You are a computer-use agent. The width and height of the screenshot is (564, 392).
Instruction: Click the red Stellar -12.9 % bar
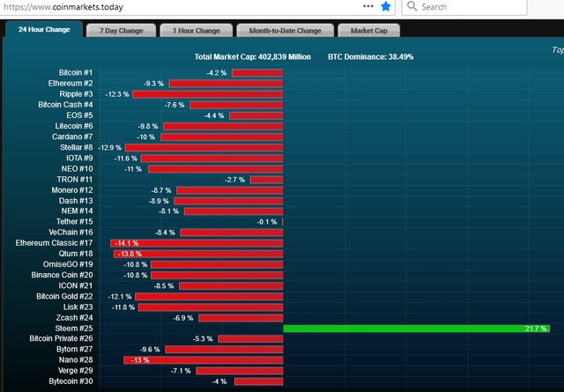204,148
